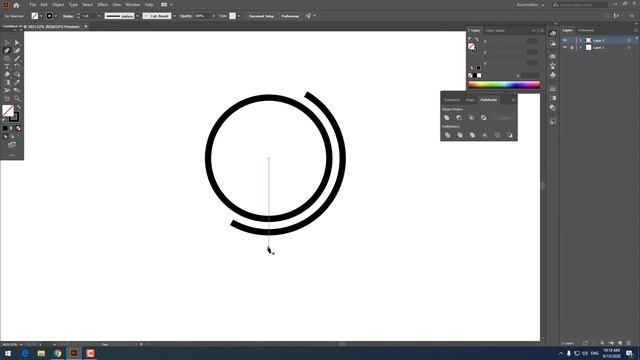640x360 pixels.
Task: Open the stroke weight dropdown
Action: coord(99,16)
